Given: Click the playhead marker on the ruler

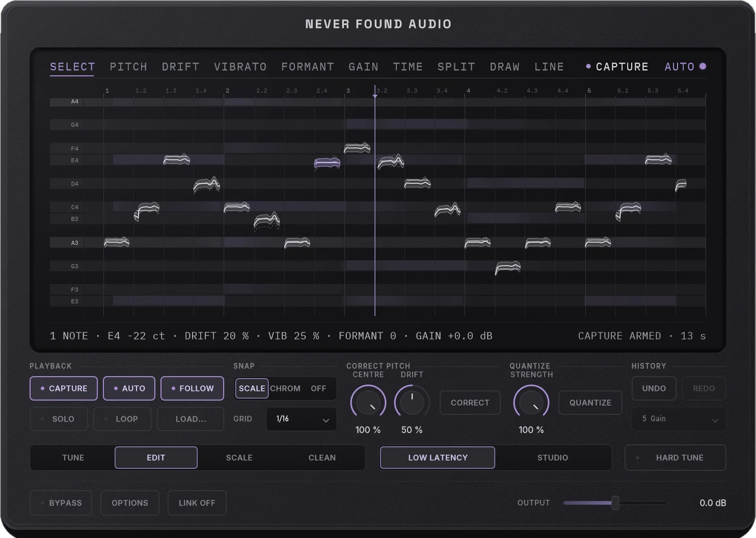Looking at the screenshot, I should [x=375, y=95].
